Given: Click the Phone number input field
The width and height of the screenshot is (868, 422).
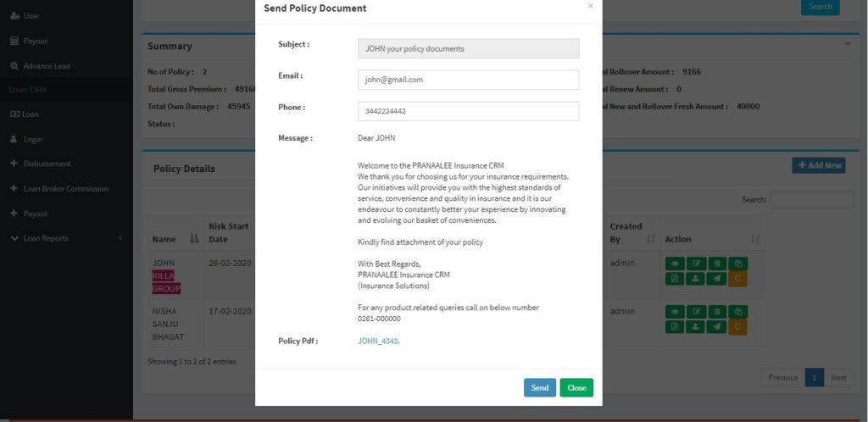Looking at the screenshot, I should pos(468,111).
